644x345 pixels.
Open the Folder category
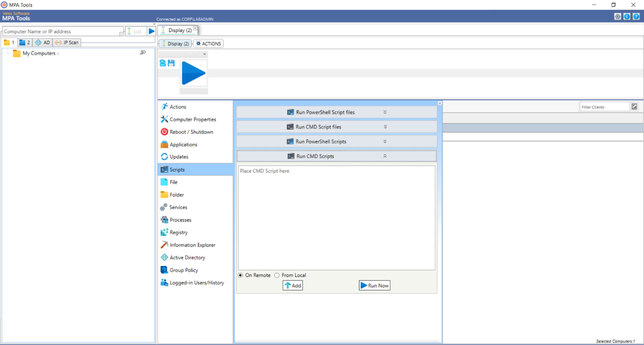[195, 195]
